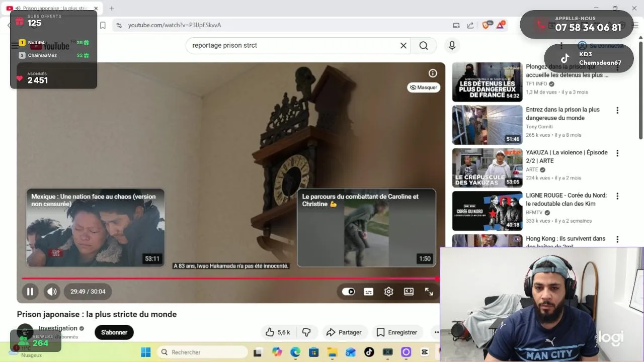Start voice search with microphone icon
The width and height of the screenshot is (644, 362).
[452, 45]
